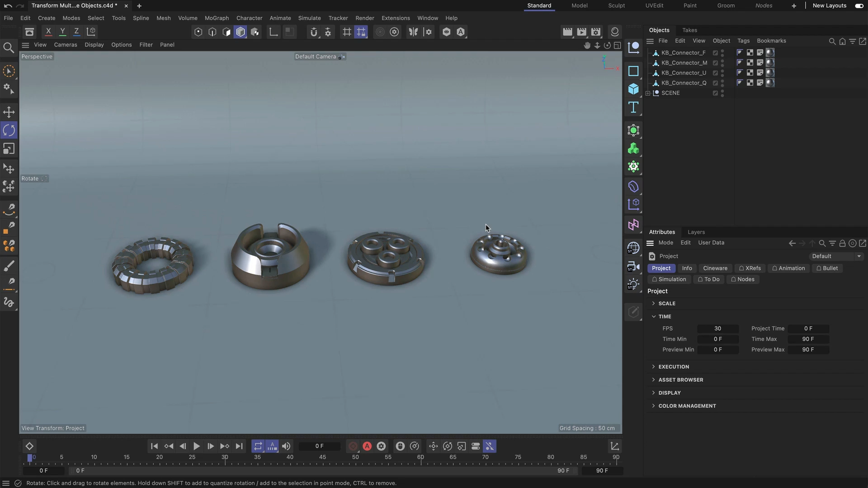Screen dimensions: 868x488
Task: Expand the SCENE object hierarchy
Action: tap(648, 93)
